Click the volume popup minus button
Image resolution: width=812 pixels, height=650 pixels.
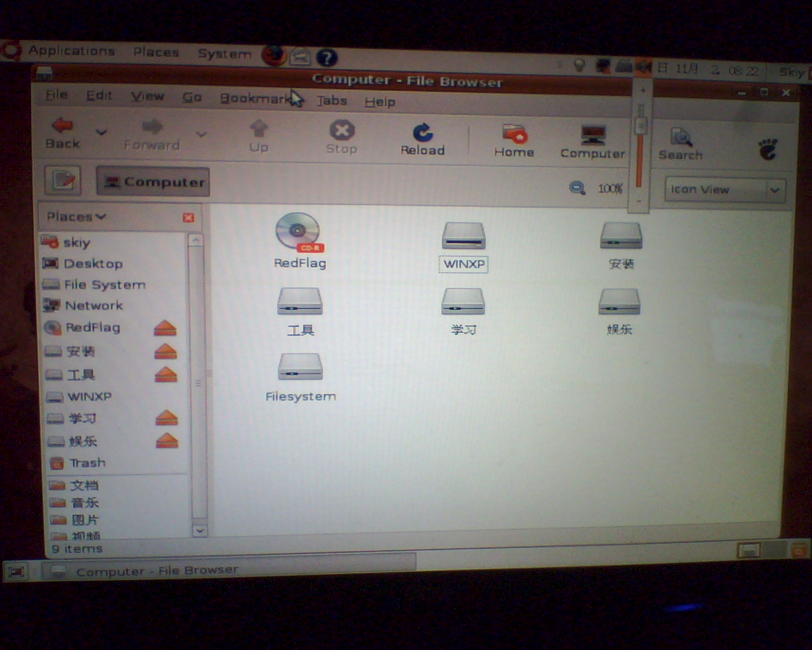[639, 202]
